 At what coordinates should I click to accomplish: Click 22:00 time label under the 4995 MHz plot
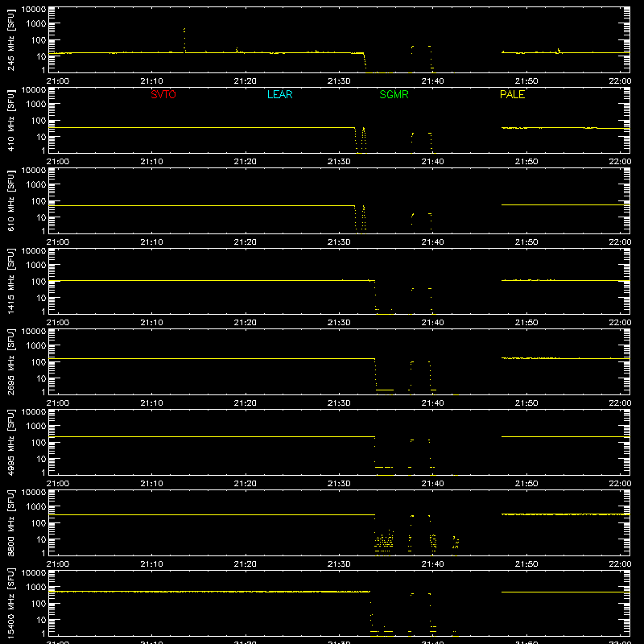[620, 484]
